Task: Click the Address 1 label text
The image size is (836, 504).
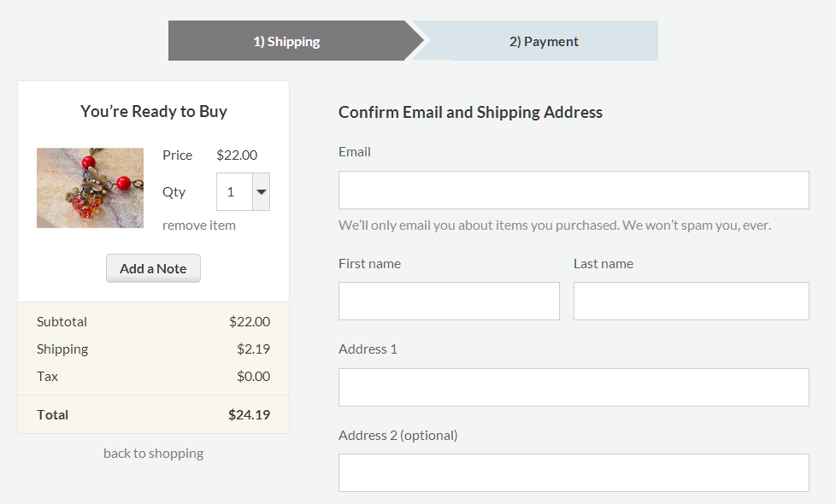Action: pos(368,349)
